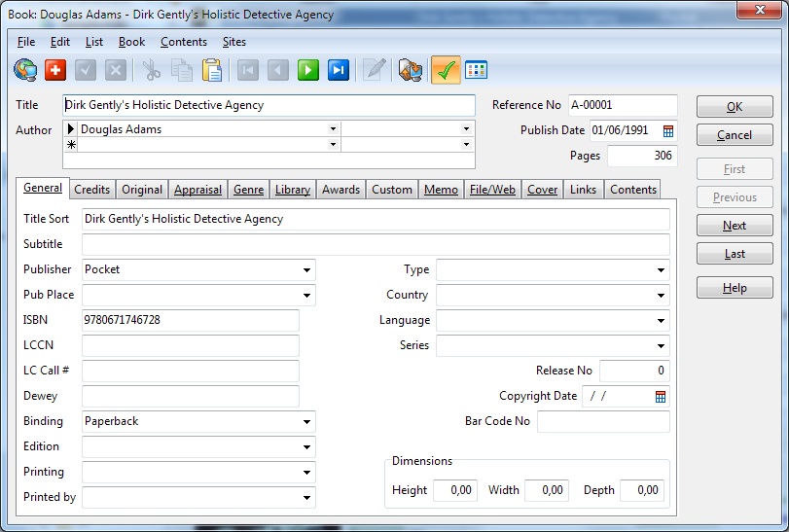
Task: Click the grid layout toolbar icon
Action: pyautogui.click(x=476, y=70)
